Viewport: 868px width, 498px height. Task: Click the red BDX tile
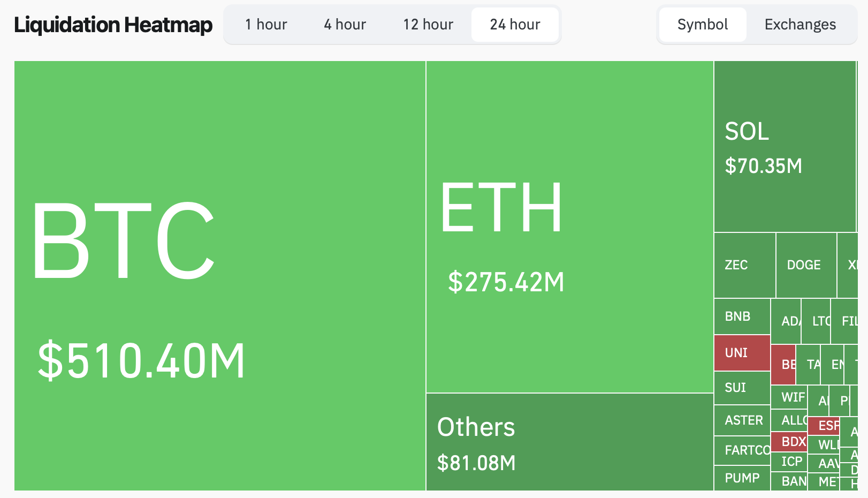click(789, 442)
